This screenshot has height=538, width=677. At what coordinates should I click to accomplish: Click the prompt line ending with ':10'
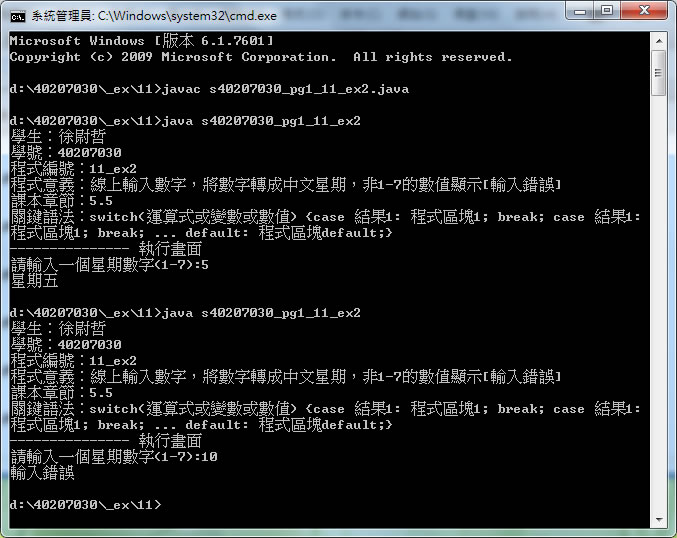tap(114, 457)
